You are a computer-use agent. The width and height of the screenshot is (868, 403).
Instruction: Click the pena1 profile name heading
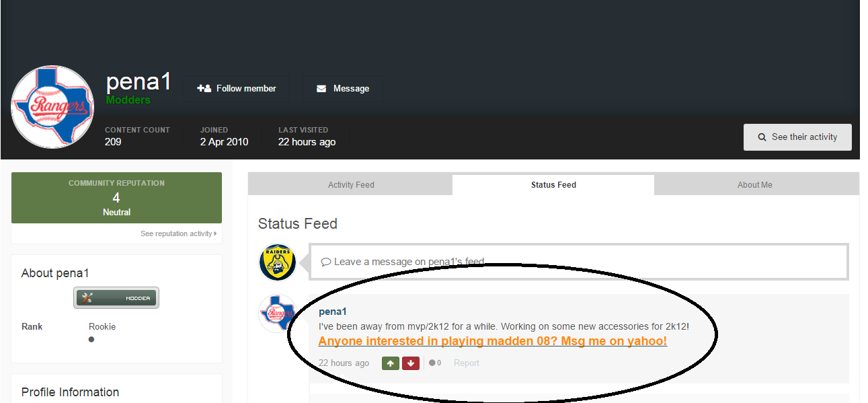pyautogui.click(x=139, y=81)
